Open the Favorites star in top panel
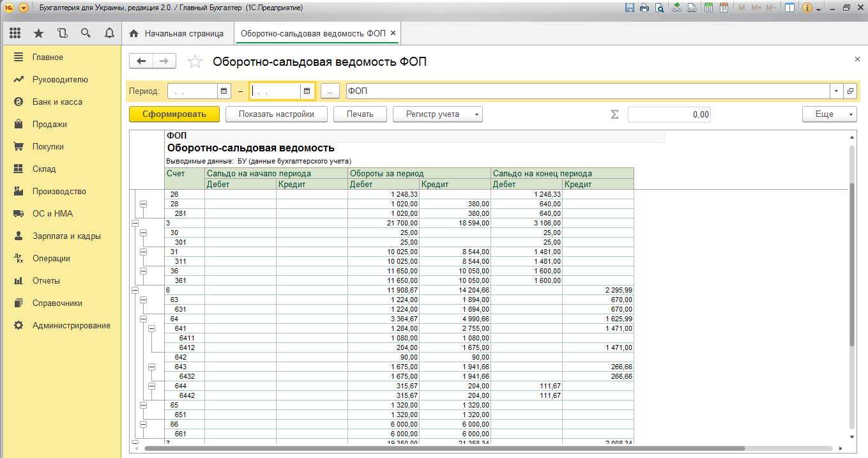868x458 pixels. click(38, 33)
